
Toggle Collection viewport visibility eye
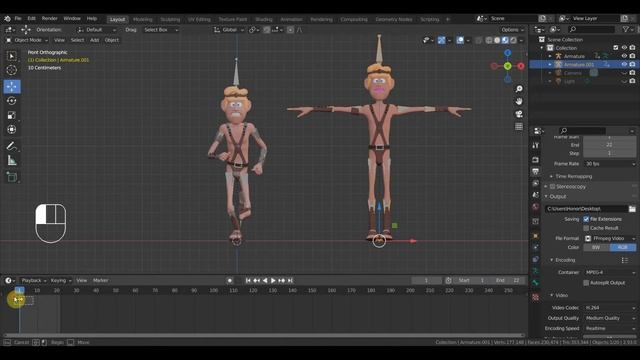[x=624, y=48]
